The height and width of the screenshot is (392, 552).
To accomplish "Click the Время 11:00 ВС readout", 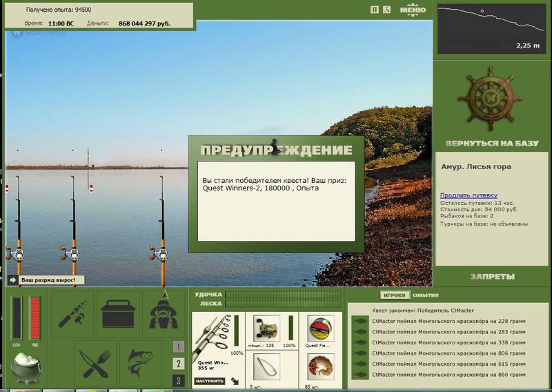I will click(x=49, y=23).
